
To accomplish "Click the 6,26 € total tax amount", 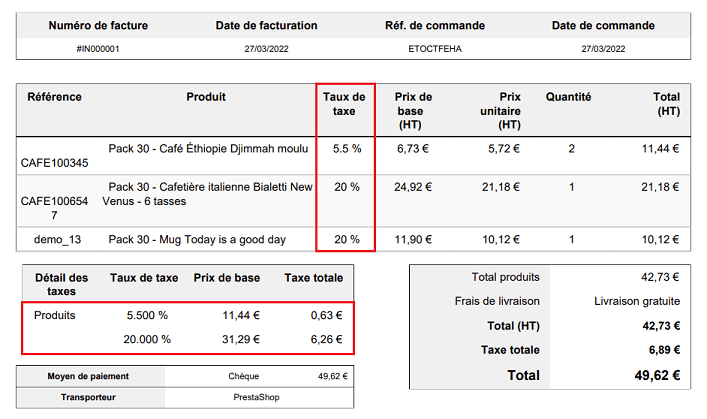I will pyautogui.click(x=326, y=339).
